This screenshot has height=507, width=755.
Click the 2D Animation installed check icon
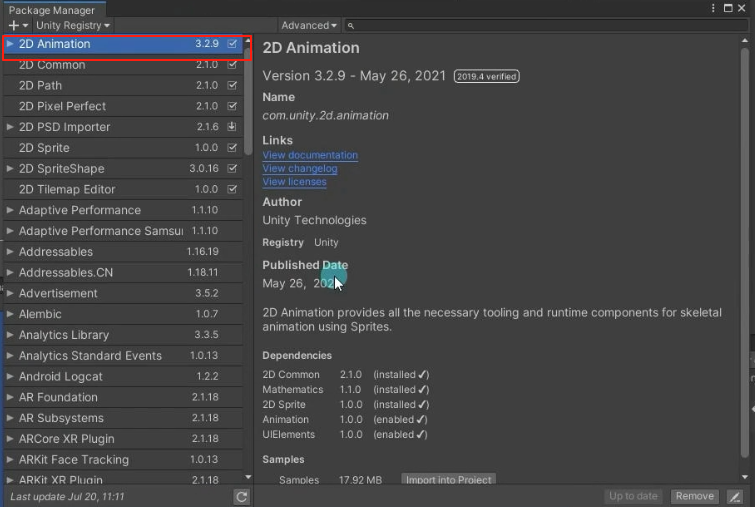click(232, 44)
